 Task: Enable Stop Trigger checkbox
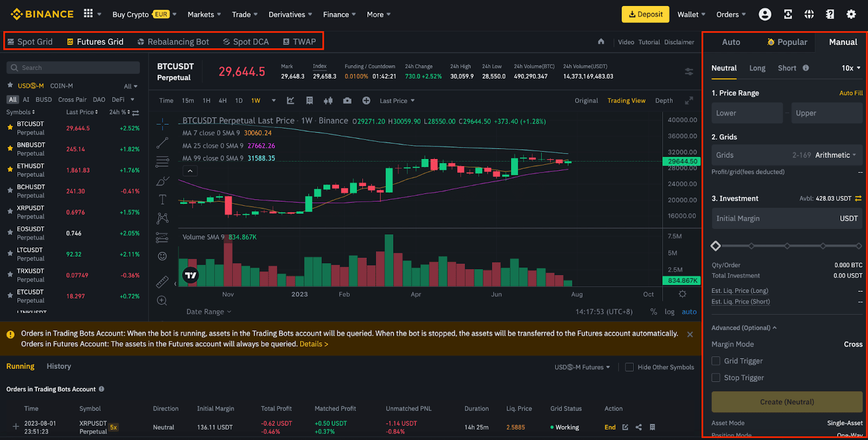(716, 378)
